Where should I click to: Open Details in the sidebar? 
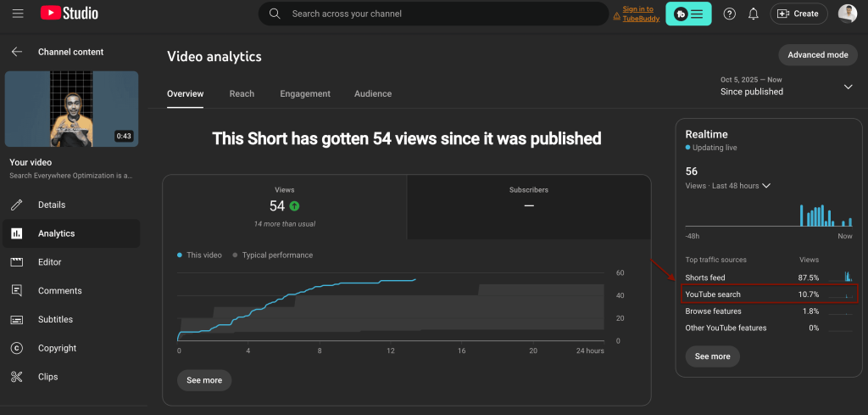tap(71, 205)
